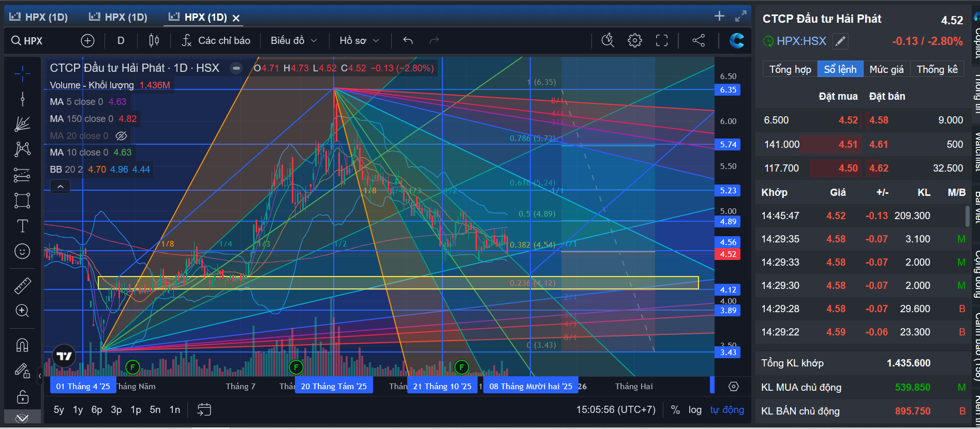980x429 pixels.
Task: Open the quick search lightning icon
Action: (608, 40)
